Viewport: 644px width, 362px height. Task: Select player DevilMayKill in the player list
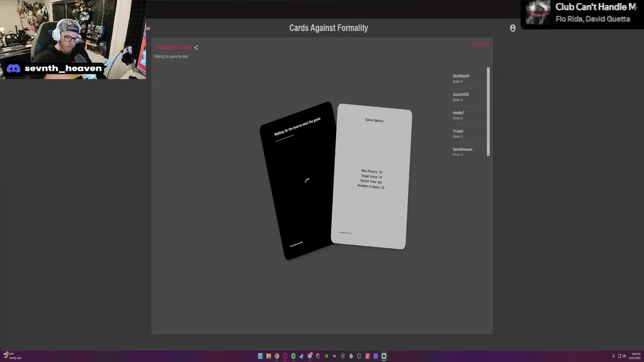coord(468,78)
